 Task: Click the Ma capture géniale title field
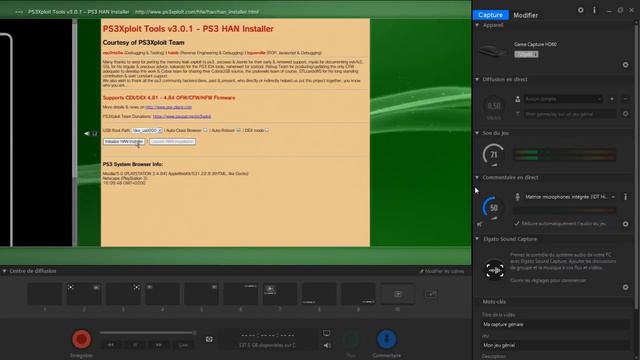coord(556,324)
